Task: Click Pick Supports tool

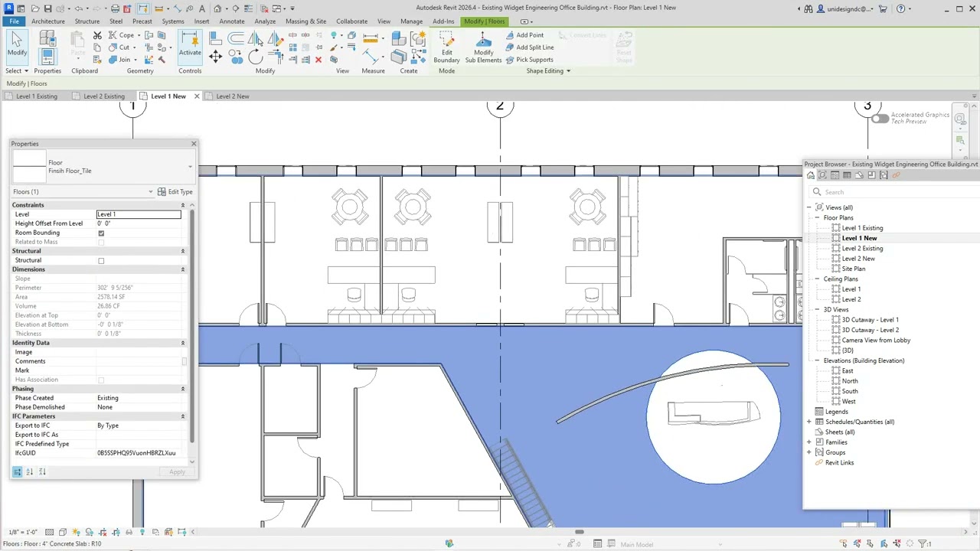Action: pos(529,60)
